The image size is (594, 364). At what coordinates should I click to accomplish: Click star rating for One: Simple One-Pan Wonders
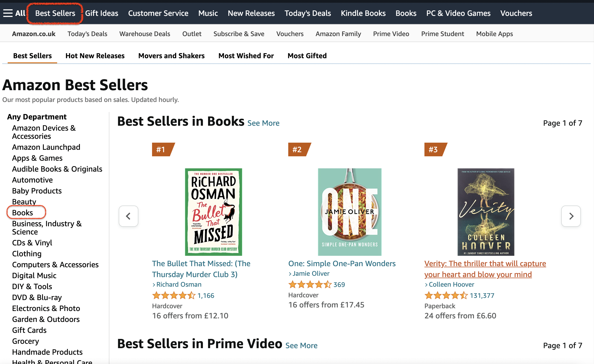coord(310,285)
